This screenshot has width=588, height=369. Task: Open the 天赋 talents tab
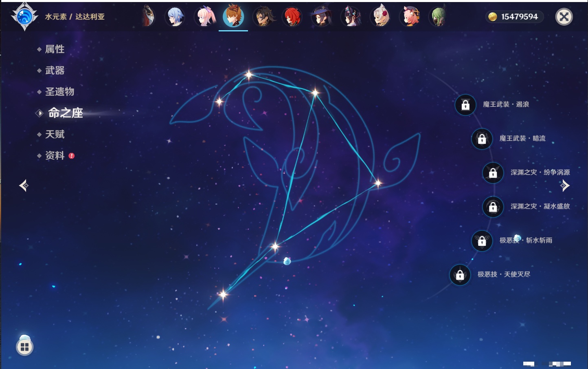click(x=55, y=134)
